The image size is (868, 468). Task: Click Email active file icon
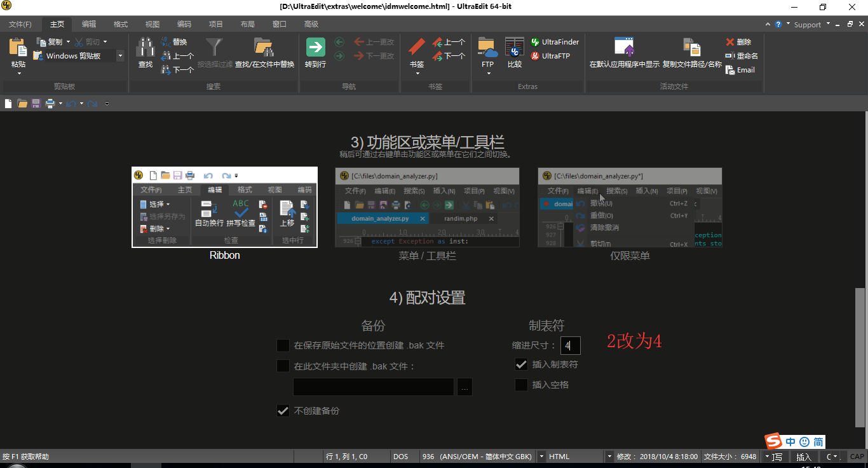click(x=730, y=70)
